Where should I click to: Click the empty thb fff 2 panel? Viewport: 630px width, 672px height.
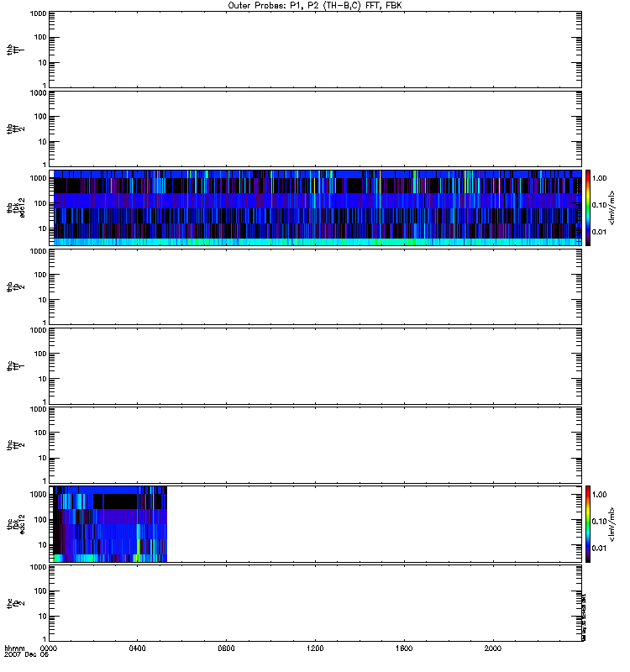pos(315,128)
